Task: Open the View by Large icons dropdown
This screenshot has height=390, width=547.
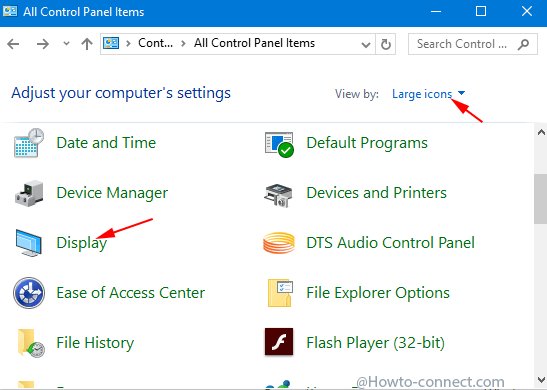Action: pos(428,94)
